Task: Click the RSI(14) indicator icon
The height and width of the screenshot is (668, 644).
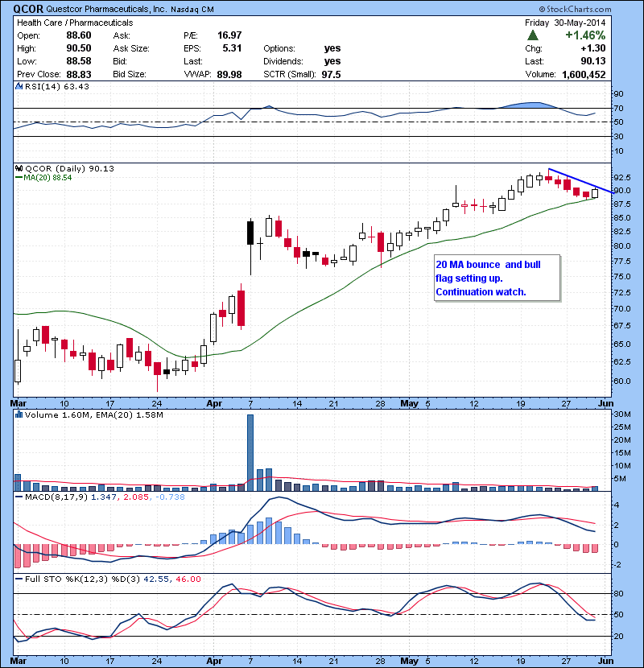Action: click(x=19, y=86)
